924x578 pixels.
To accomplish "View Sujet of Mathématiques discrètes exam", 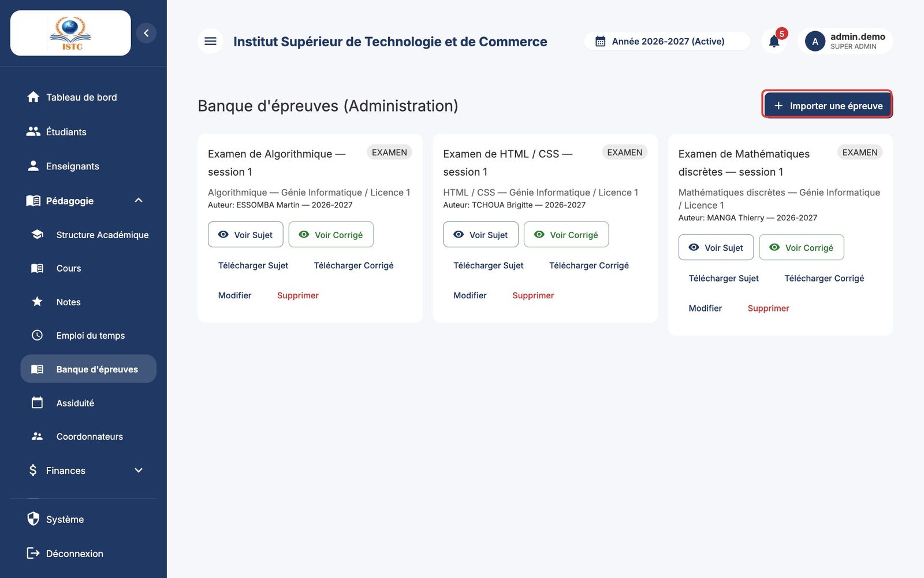I will (716, 247).
